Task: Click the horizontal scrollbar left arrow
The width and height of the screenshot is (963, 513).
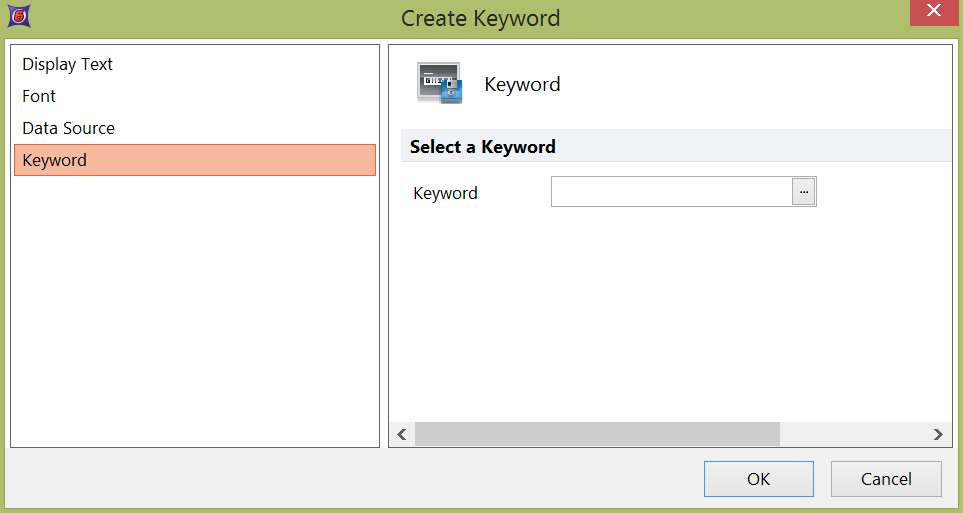Action: 402,434
